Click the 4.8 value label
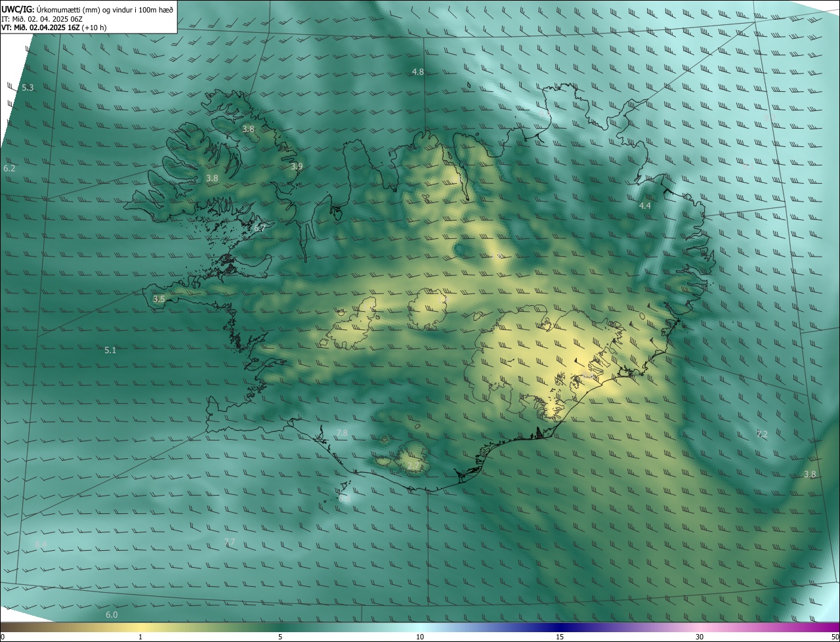 [417, 72]
